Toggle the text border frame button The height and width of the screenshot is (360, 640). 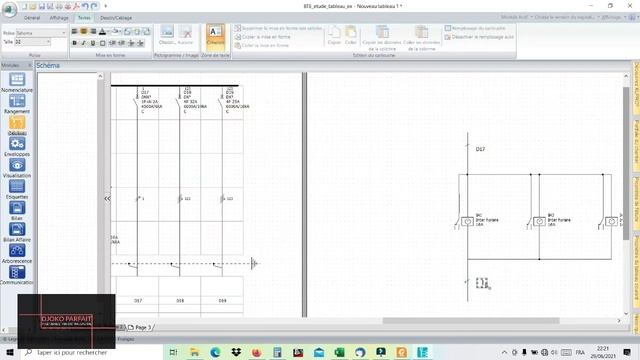pyautogui.click(x=102, y=43)
